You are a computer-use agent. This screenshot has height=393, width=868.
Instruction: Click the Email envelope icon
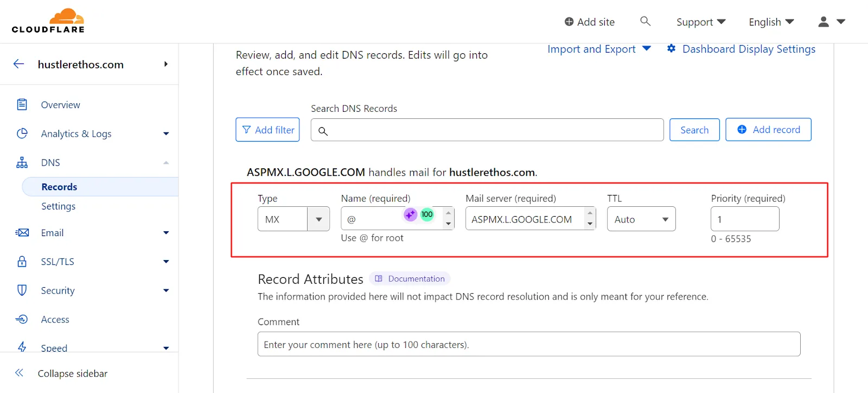[x=22, y=233]
